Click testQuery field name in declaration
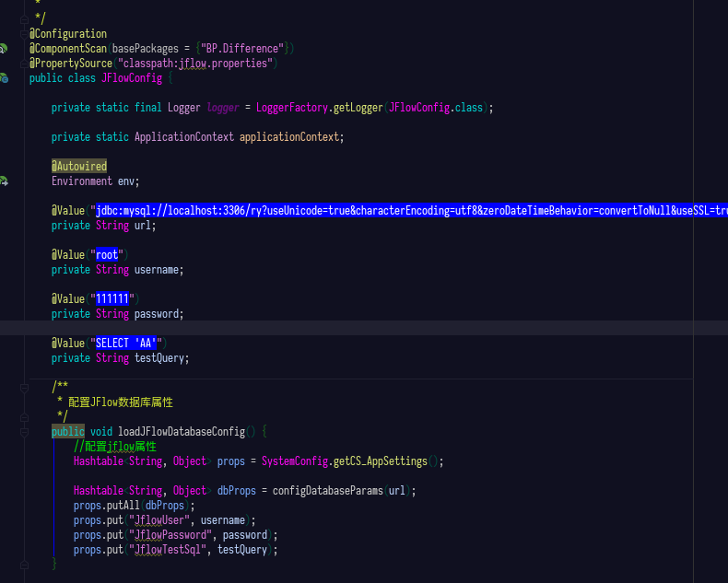This screenshot has height=583, width=728. click(x=159, y=358)
